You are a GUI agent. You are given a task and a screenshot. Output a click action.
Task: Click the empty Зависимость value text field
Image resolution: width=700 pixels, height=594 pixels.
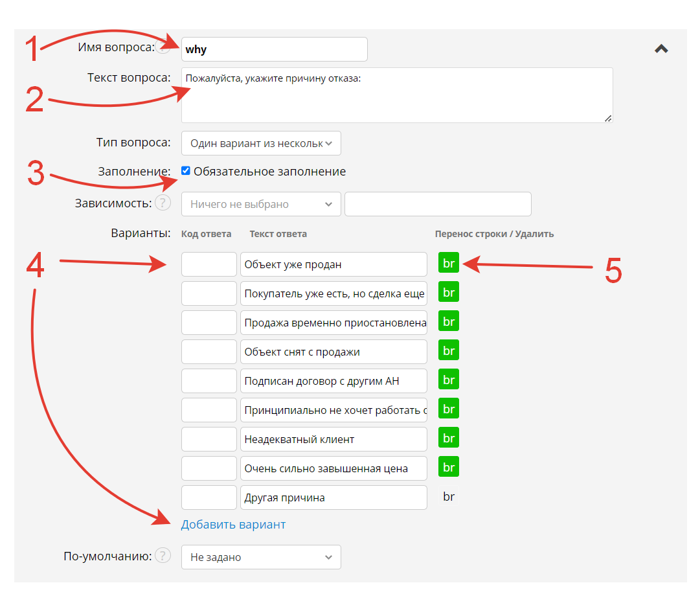[x=438, y=204]
